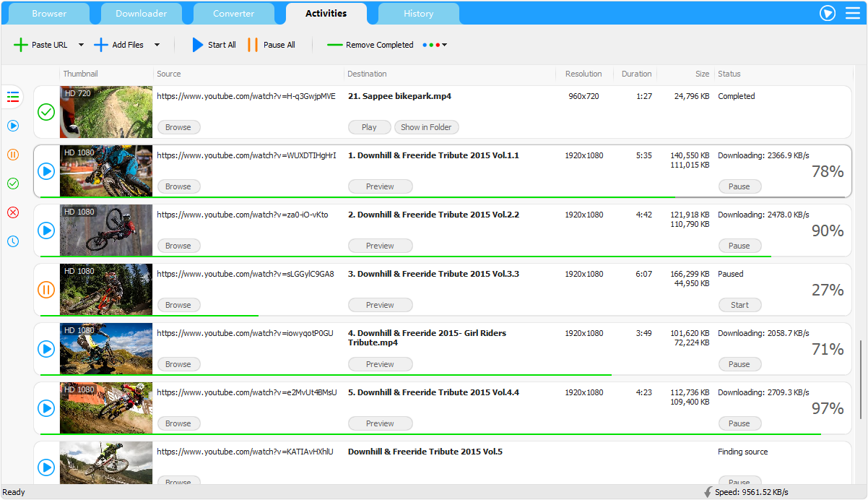Show completed items via sidebar checkmark icon
868x500 pixels.
tap(12, 184)
